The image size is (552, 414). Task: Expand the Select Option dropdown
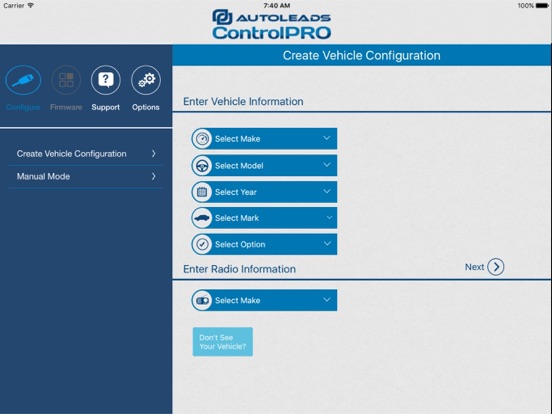[264, 244]
